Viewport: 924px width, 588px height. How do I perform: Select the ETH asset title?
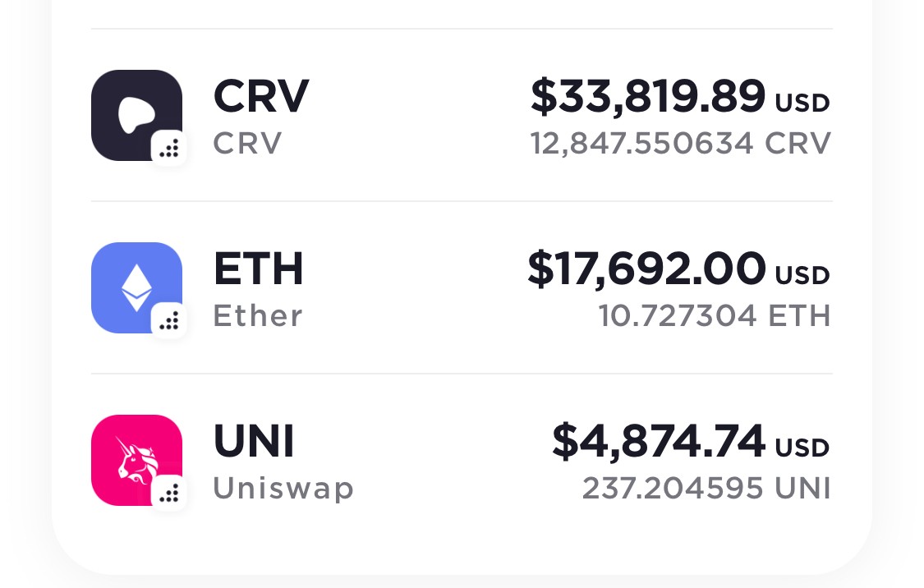point(259,269)
